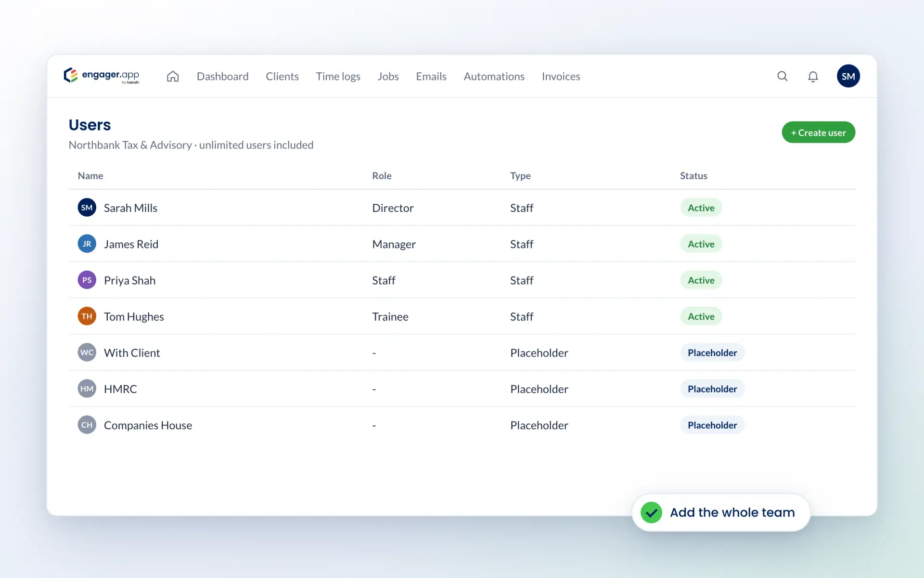Click the TH avatar for Tom Hughes

[x=87, y=316]
